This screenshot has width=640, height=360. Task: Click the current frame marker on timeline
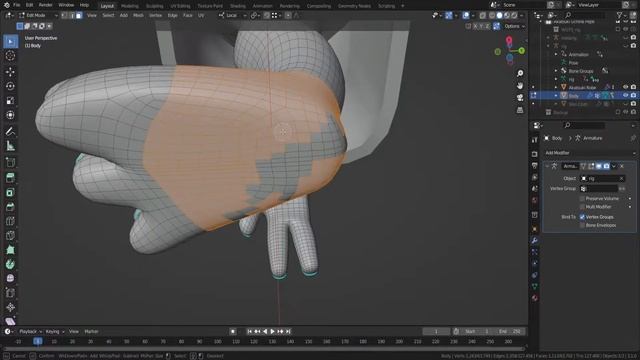point(38,341)
